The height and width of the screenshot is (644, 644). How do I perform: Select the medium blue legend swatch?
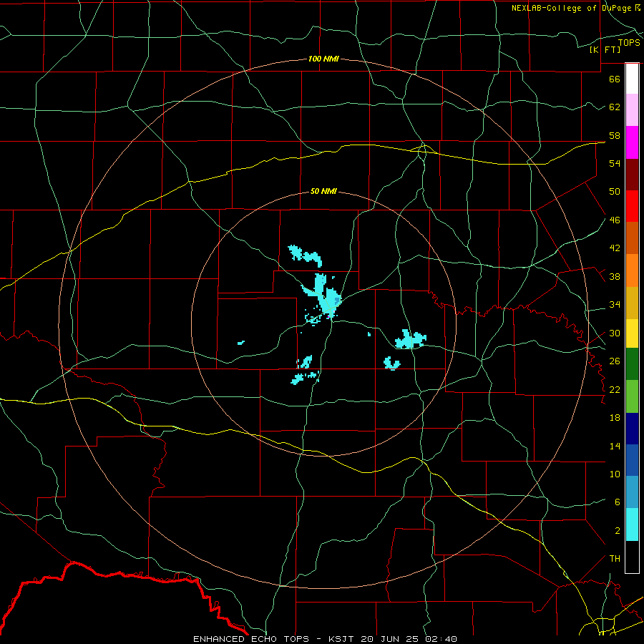tap(632, 460)
